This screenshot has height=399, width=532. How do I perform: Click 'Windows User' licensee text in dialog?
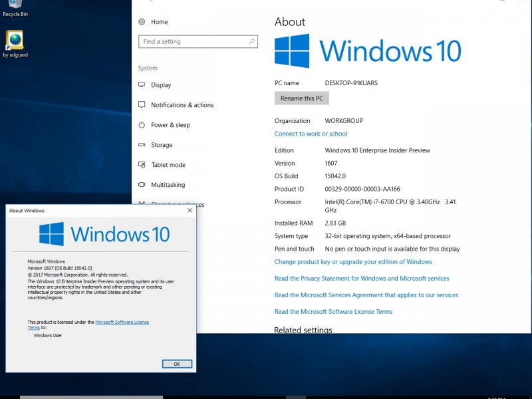(48, 335)
